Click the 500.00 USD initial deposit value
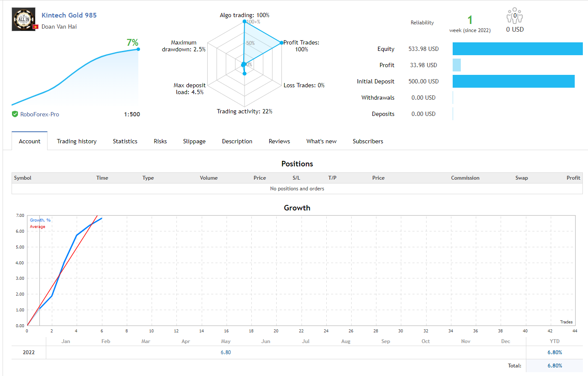588x376 pixels. pos(424,81)
